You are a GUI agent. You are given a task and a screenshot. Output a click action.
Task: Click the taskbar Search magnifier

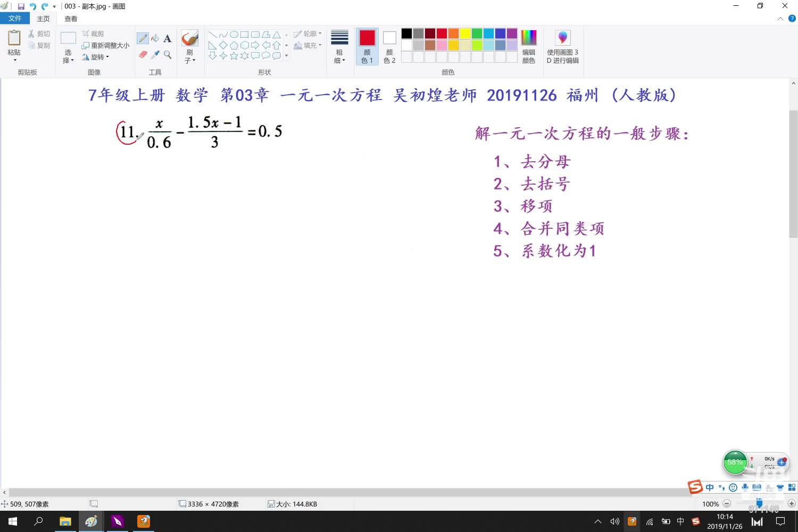click(x=38, y=521)
